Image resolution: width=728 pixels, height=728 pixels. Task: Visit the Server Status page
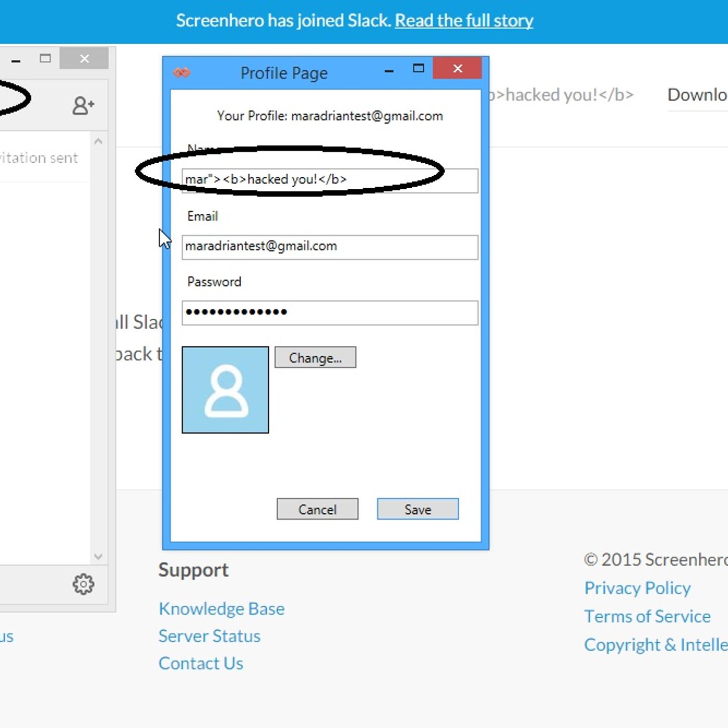(x=209, y=636)
